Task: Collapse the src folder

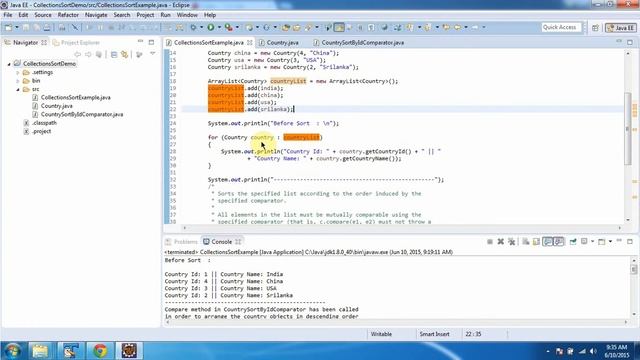Action: 18,89
